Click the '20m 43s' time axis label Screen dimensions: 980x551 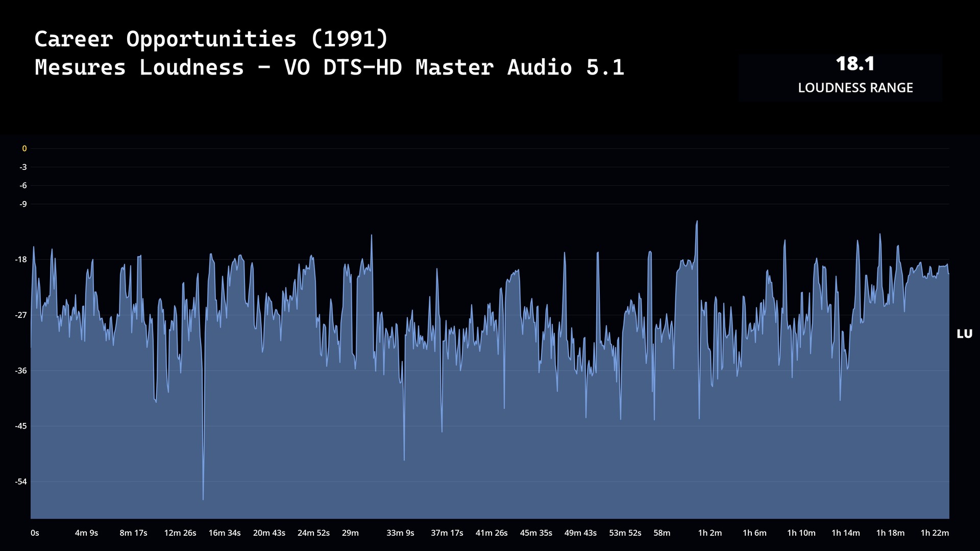point(269,533)
